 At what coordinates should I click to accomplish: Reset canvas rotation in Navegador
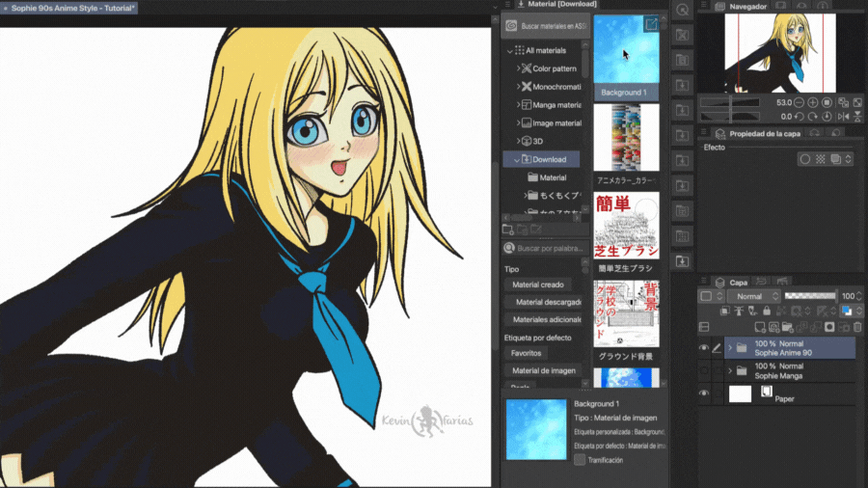coord(827,116)
